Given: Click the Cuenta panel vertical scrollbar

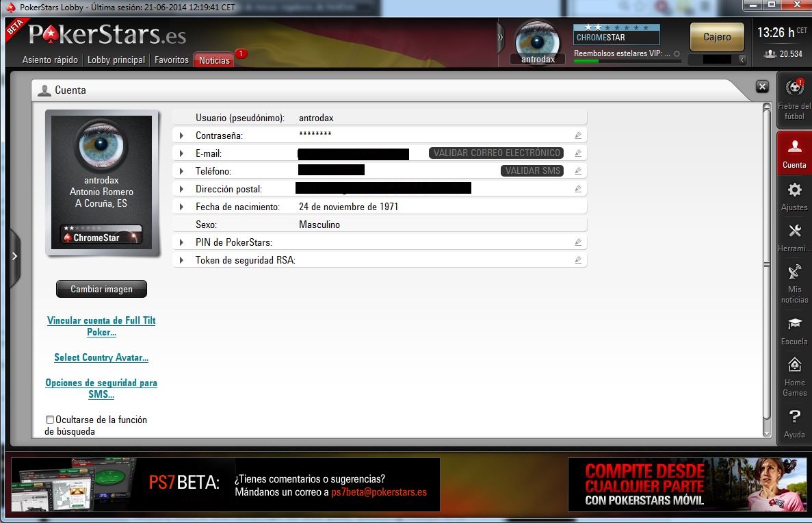Looking at the screenshot, I should [x=767, y=264].
